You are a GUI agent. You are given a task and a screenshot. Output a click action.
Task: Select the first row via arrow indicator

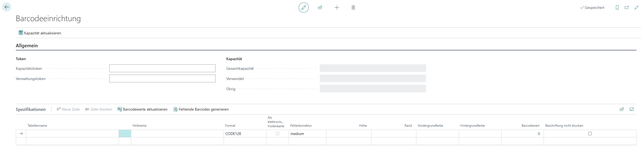click(x=21, y=134)
